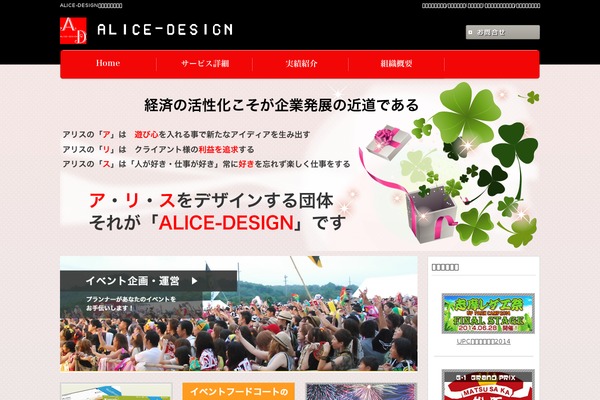Open the fireworks photo thumbnail
This screenshot has height=400, width=600.
pyautogui.click(x=361, y=391)
